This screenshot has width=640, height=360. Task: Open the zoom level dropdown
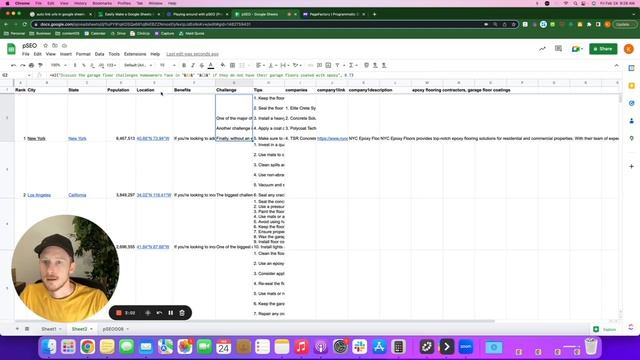pyautogui.click(x=58, y=65)
